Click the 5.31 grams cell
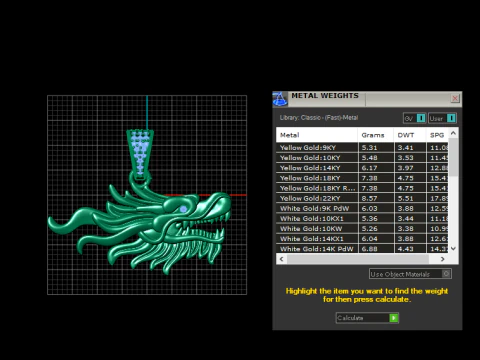Screen dimensions: 480x360 (376, 148)
